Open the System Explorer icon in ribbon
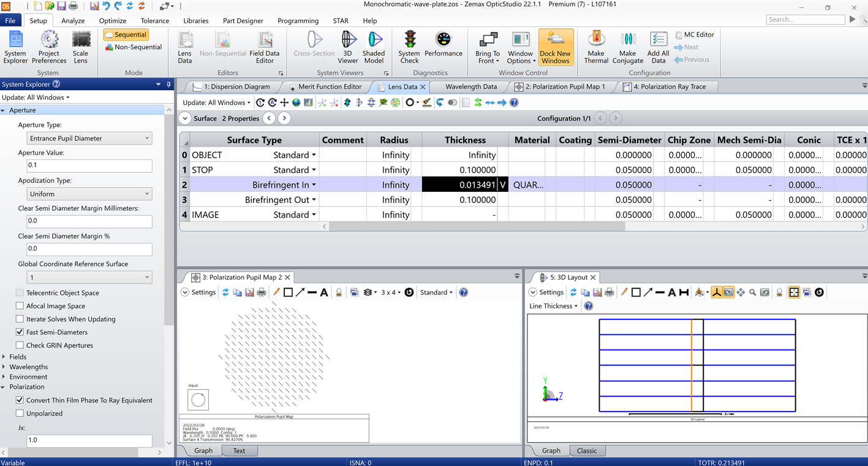The height and width of the screenshot is (466, 868). (x=15, y=47)
